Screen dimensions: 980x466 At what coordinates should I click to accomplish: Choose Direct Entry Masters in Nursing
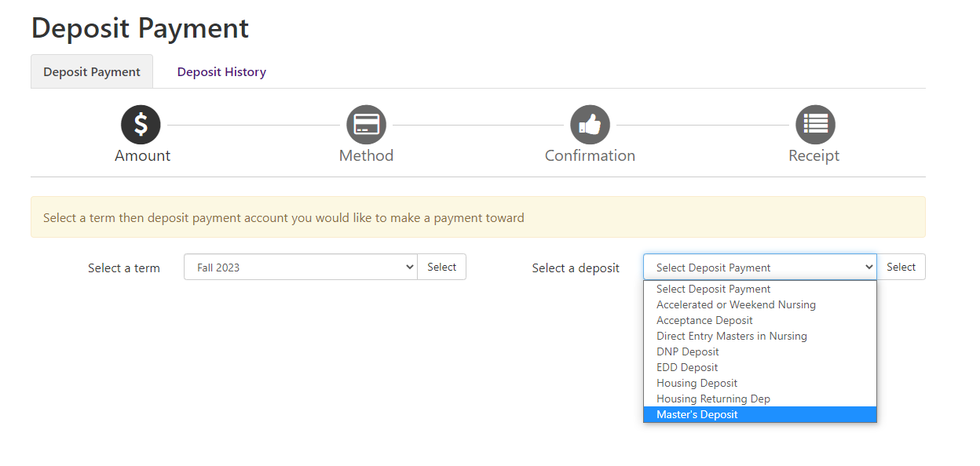(760, 336)
